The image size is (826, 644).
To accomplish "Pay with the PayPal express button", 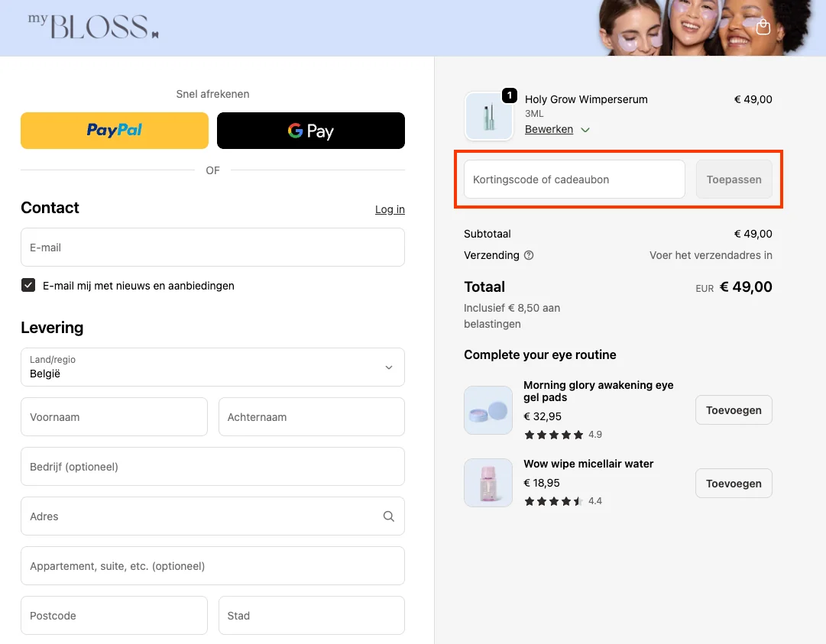I will [115, 131].
